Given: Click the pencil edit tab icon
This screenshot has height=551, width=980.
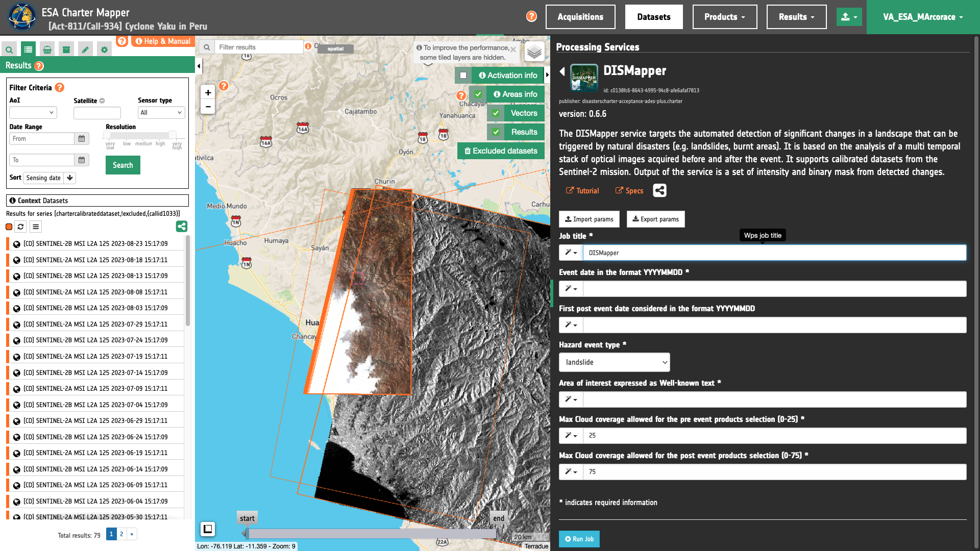Looking at the screenshot, I should click(85, 49).
